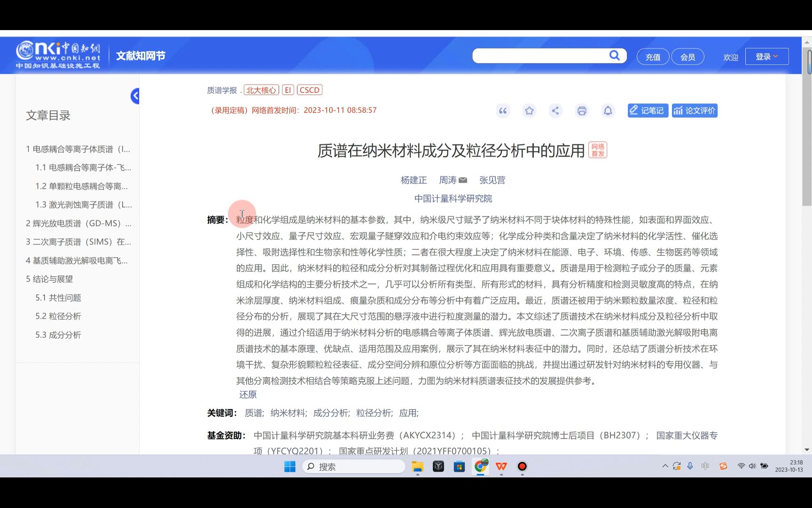
Task: Click the red recorder taskbar icon
Action: point(522,466)
